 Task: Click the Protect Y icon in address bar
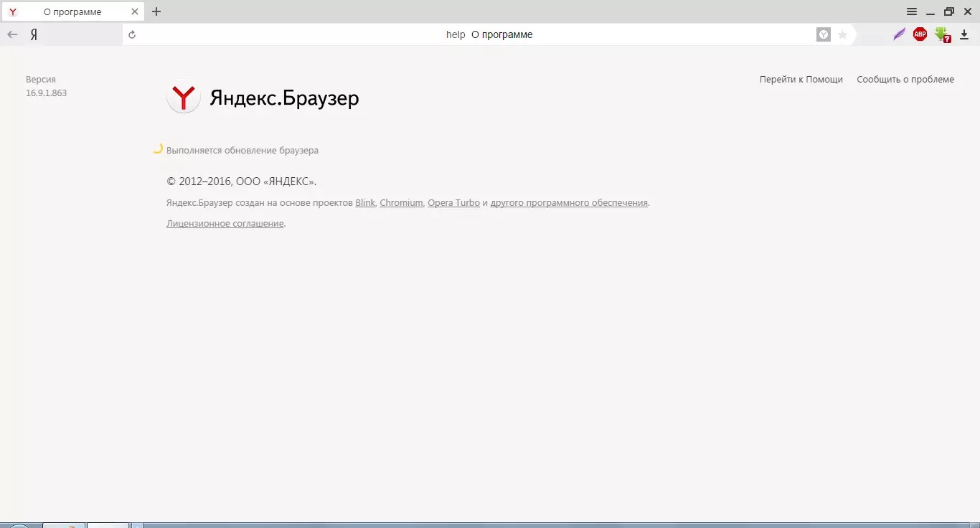pyautogui.click(x=824, y=34)
